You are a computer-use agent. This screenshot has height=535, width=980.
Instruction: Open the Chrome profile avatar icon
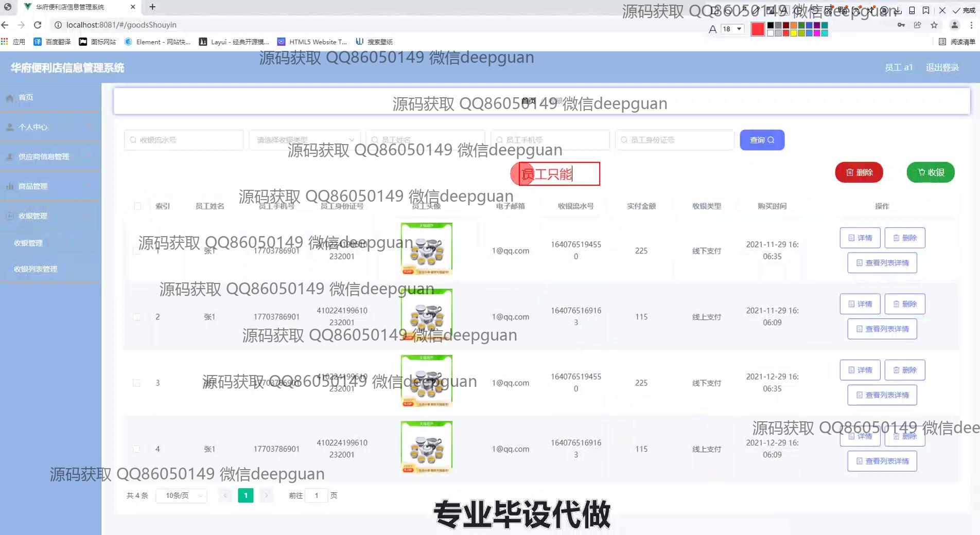(954, 25)
